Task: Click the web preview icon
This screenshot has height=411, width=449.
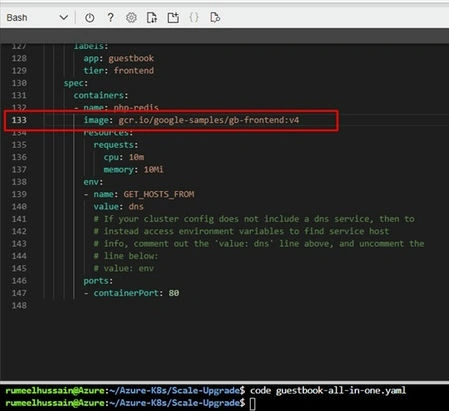Action: [x=215, y=18]
